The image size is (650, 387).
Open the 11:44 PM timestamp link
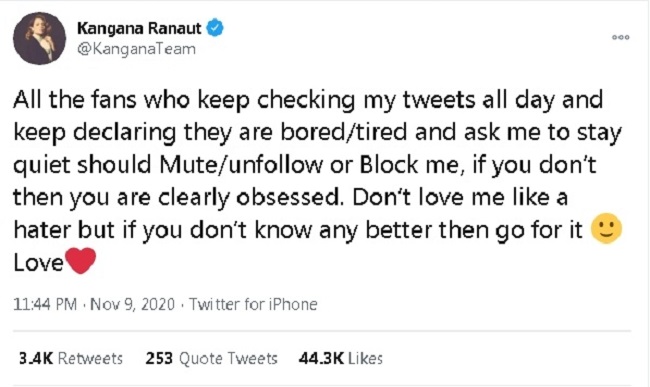45,304
